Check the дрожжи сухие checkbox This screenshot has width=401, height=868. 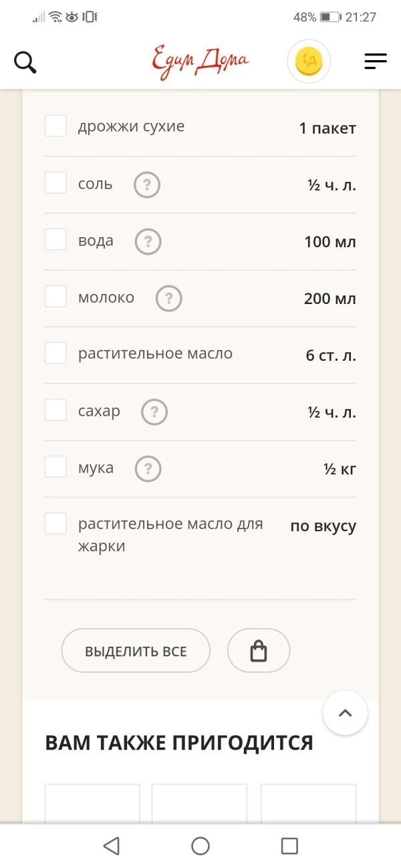click(x=55, y=126)
